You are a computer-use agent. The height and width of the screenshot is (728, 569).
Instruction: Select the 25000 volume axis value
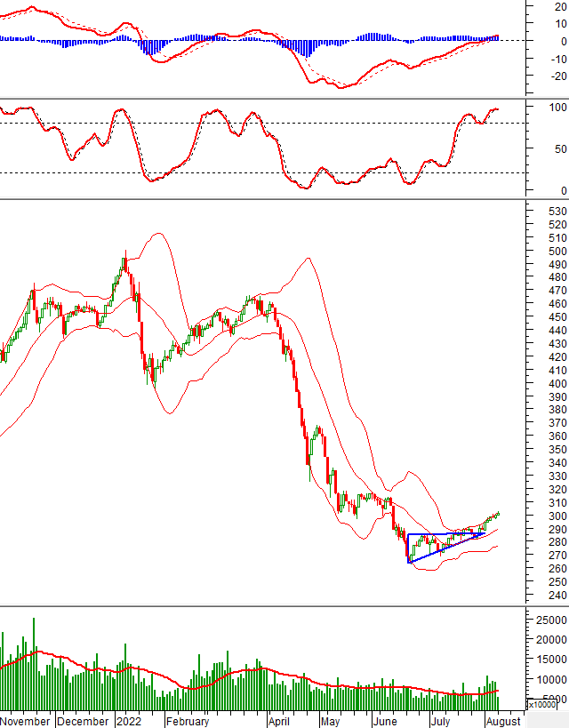(551, 620)
